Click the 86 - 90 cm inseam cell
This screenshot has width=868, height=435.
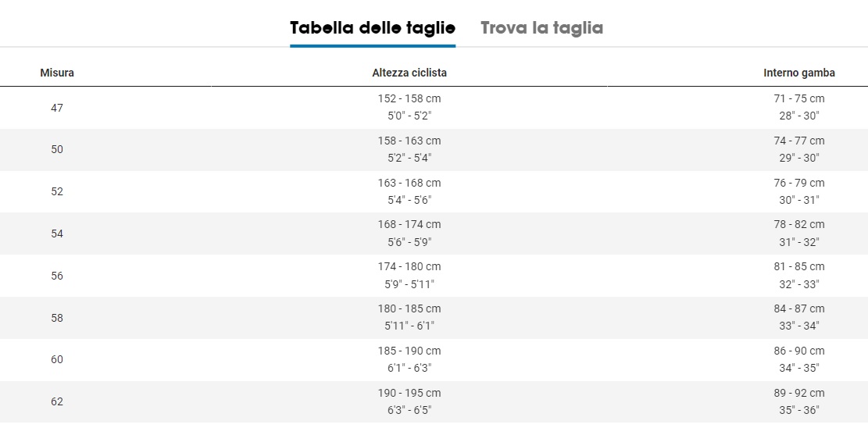tap(798, 351)
